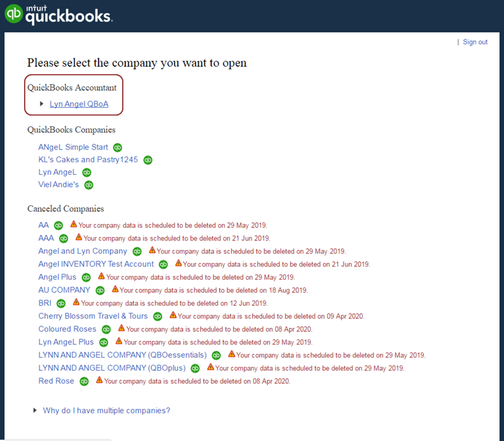The image size is (504, 441).
Task: Select the Lyn AngeL Plus company link
Action: (x=66, y=342)
